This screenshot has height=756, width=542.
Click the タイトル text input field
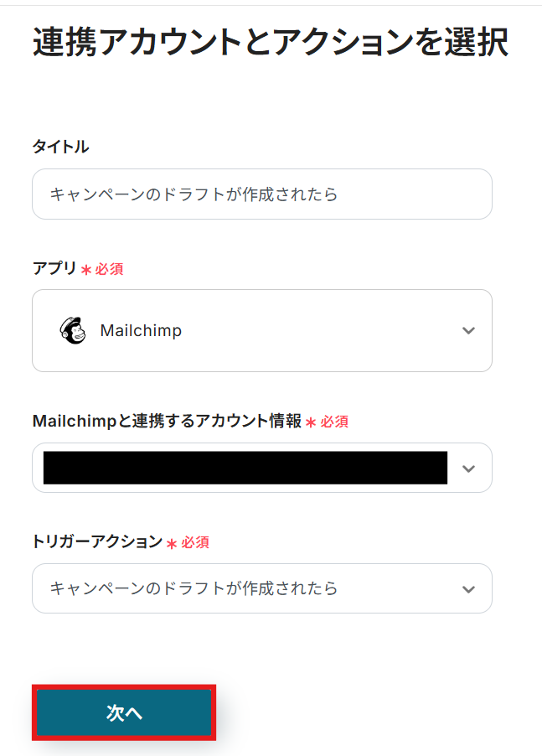pyautogui.click(x=261, y=194)
